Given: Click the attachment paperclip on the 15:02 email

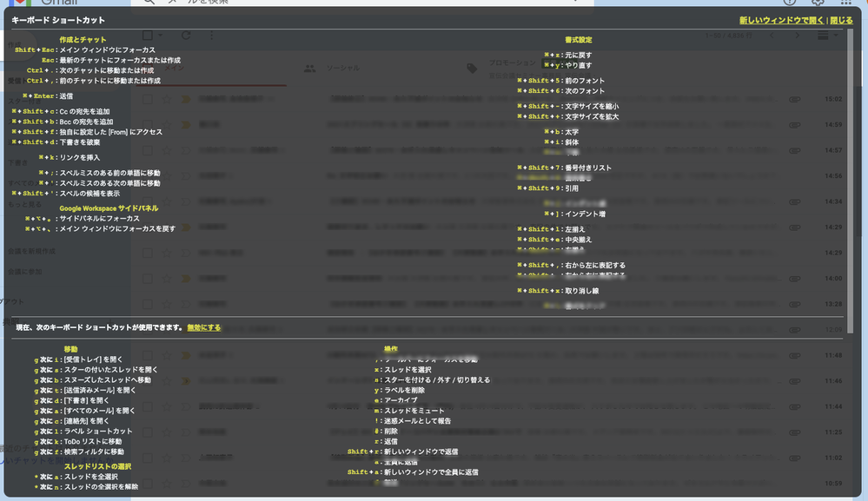Looking at the screenshot, I should [795, 99].
